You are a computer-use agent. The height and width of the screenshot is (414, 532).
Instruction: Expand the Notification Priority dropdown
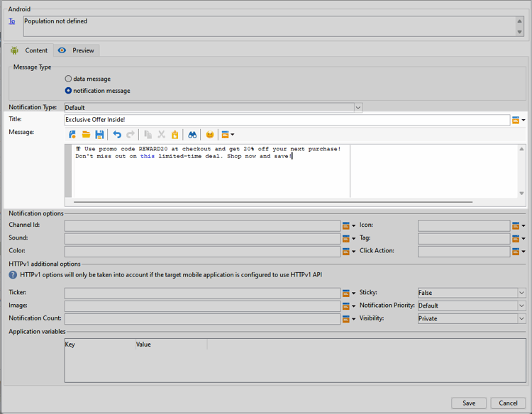[x=522, y=306]
